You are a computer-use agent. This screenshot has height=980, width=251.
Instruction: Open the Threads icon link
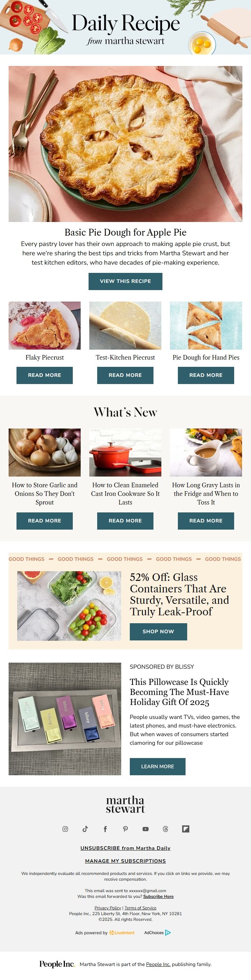pyautogui.click(x=165, y=829)
